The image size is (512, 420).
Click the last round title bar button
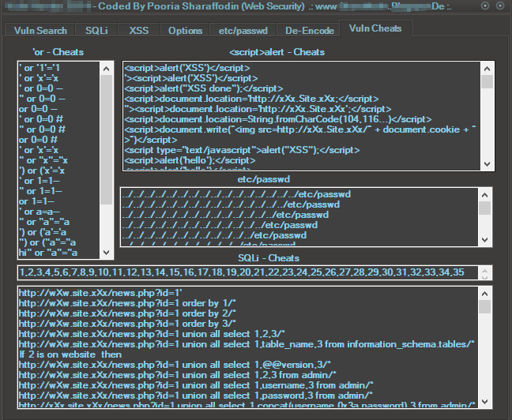point(500,6)
